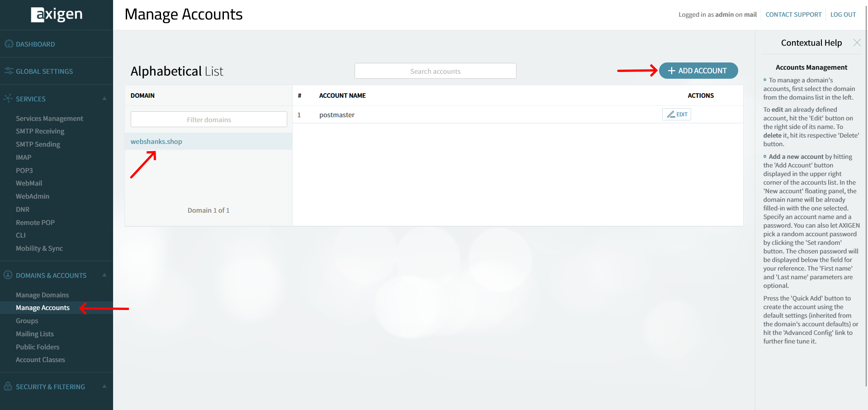Image resolution: width=868 pixels, height=410 pixels.
Task: Click the ACTIONS column header
Action: [701, 95]
